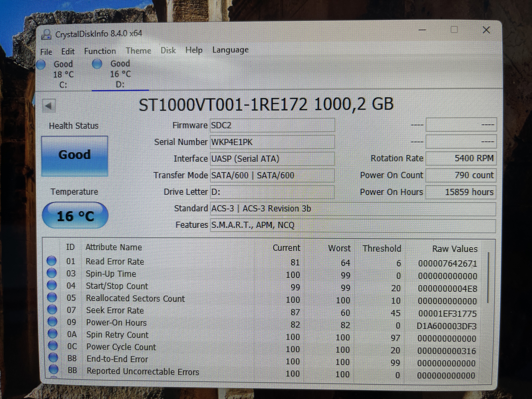Select the Spin-Up Time attribute name
Image resolution: width=532 pixels, height=399 pixels.
(x=111, y=274)
